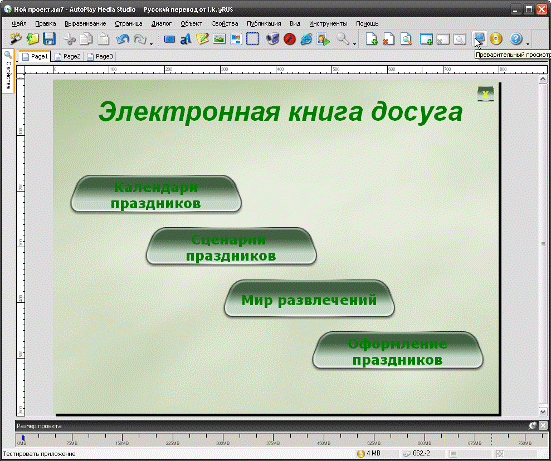Select the Мир развлечений button
The image size is (551, 461).
point(309,299)
